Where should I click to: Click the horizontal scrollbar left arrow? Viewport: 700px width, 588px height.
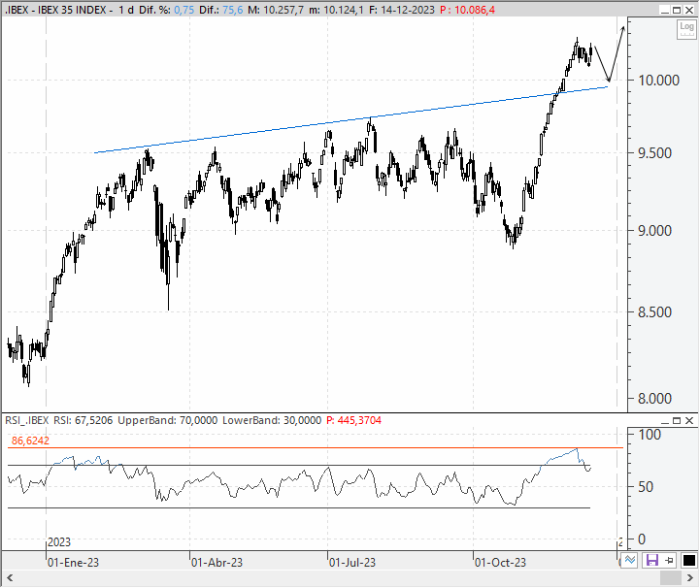pos(10,578)
